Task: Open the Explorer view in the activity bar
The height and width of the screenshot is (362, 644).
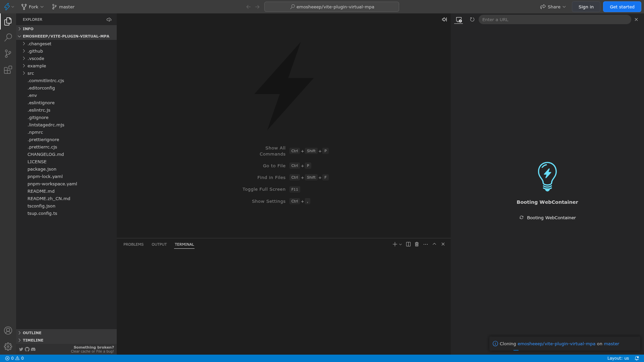Action: pyautogui.click(x=8, y=21)
